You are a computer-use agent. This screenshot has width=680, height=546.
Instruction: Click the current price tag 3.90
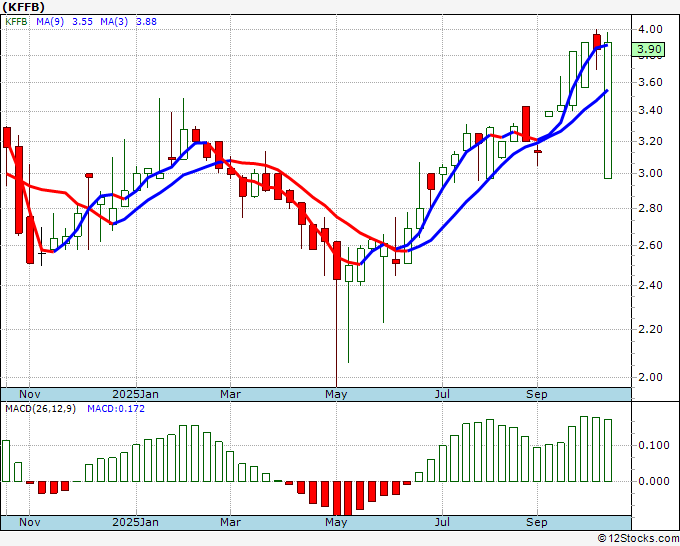point(648,49)
